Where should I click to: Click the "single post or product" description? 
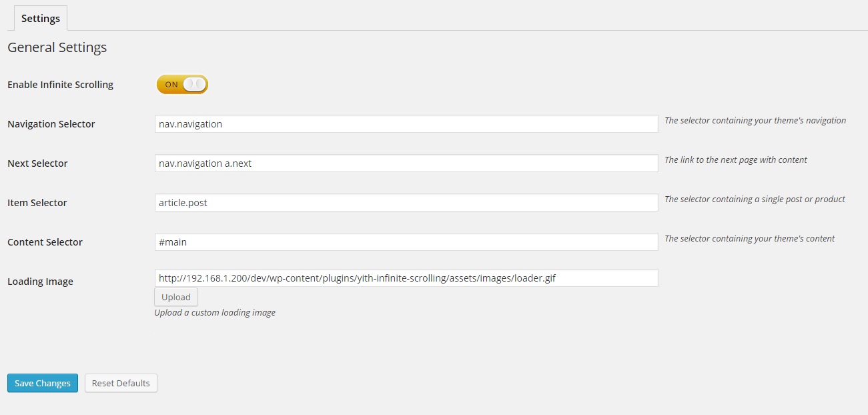[755, 199]
